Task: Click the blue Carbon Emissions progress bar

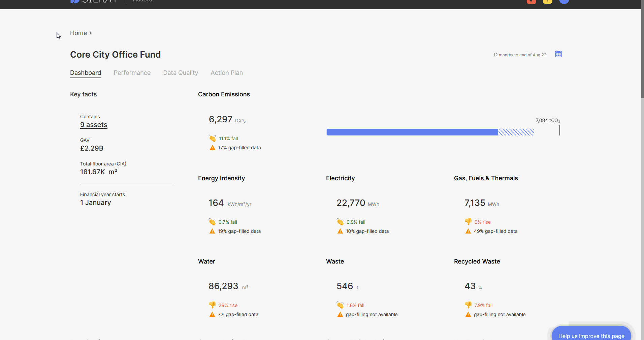Action: click(412, 132)
